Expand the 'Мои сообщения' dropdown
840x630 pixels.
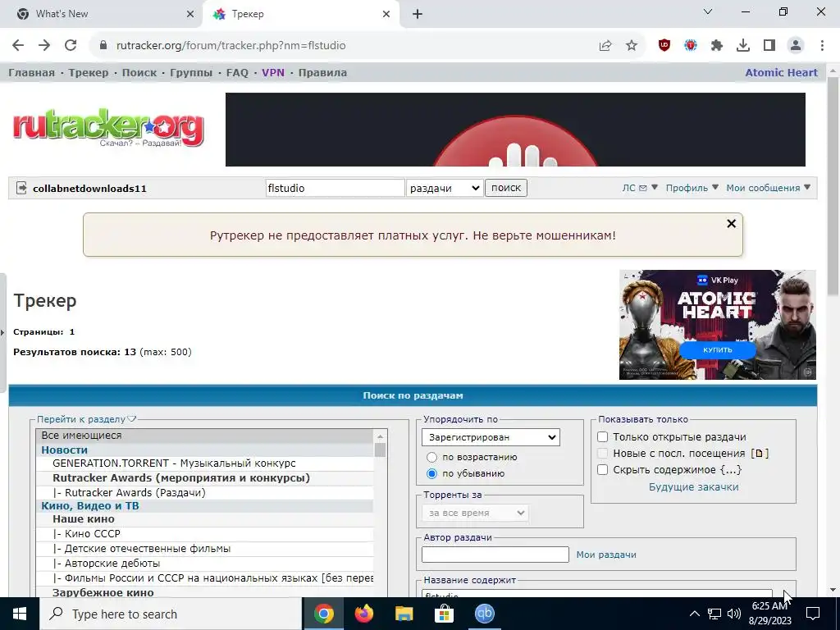768,188
